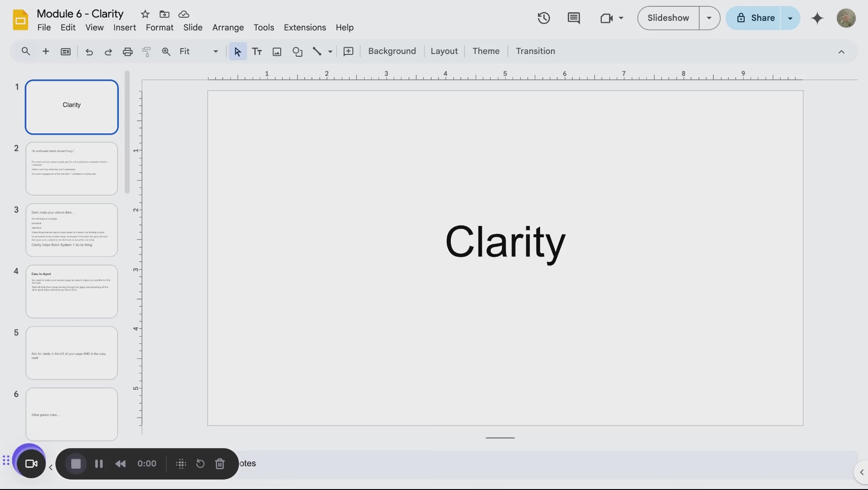Open the line tool dropdown arrow
The height and width of the screenshot is (490, 868).
click(330, 51)
